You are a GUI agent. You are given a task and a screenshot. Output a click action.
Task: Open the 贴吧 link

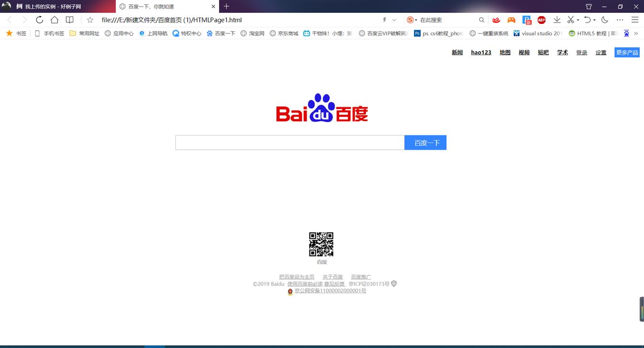[543, 53]
